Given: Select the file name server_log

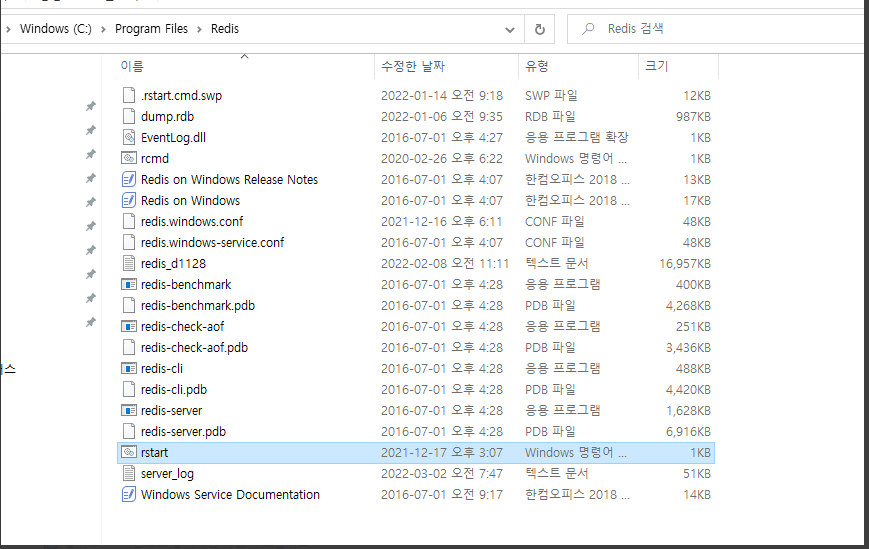Looking at the screenshot, I should [x=167, y=474].
